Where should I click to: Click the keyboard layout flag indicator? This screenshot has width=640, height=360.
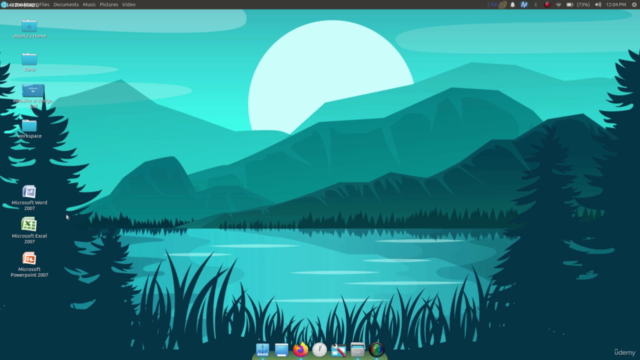pos(494,4)
